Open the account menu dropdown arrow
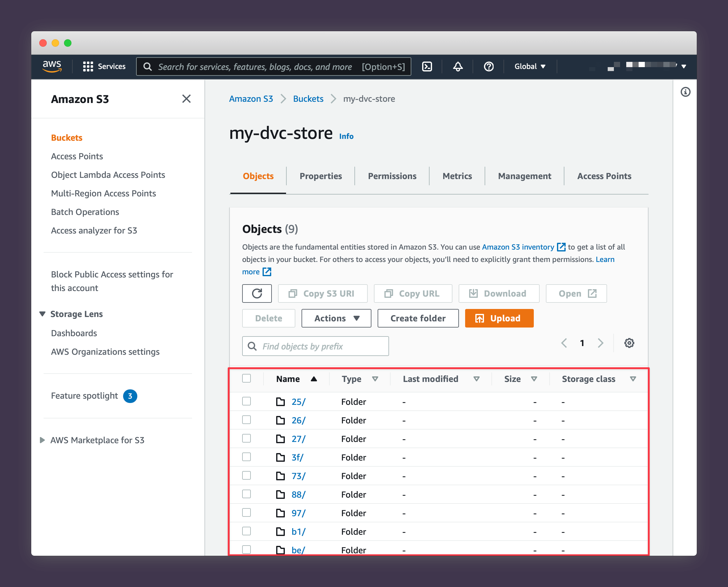The image size is (728, 587). [684, 66]
